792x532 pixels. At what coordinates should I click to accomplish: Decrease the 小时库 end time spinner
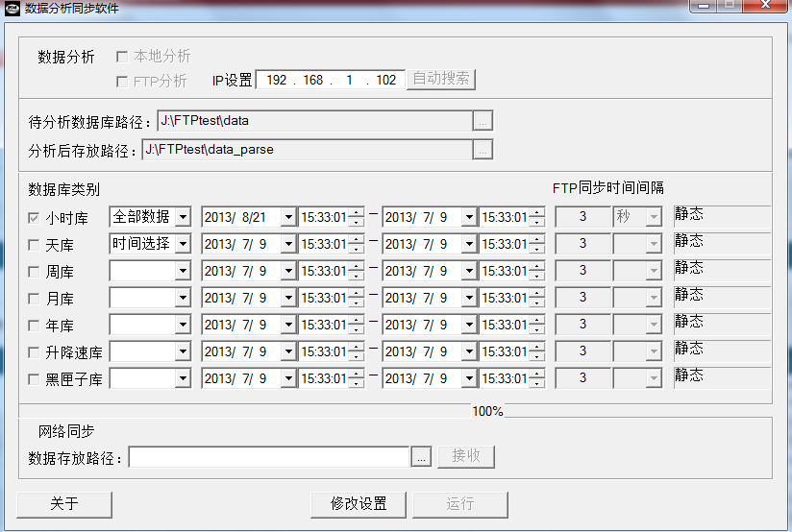point(537,222)
